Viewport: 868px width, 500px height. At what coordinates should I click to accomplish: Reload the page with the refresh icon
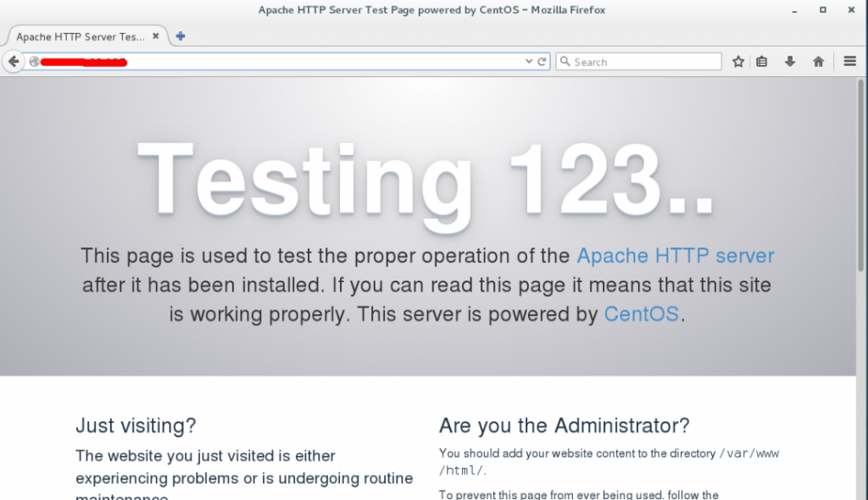pyautogui.click(x=542, y=62)
